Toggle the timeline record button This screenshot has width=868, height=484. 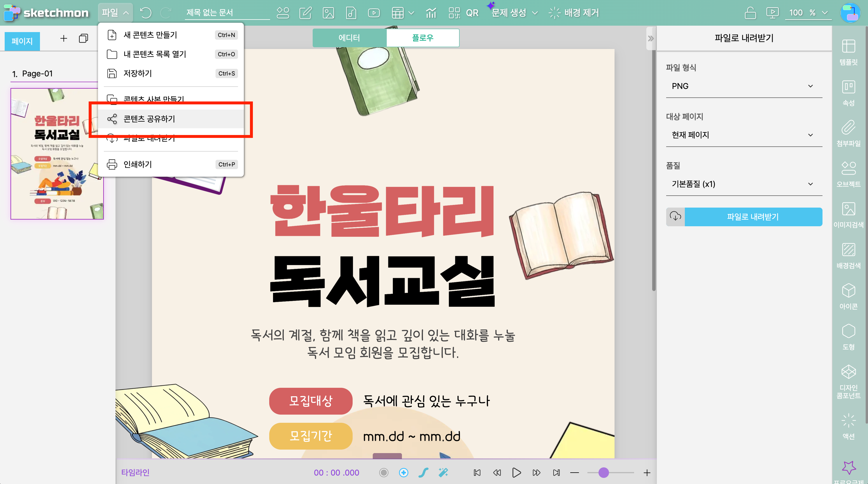384,473
